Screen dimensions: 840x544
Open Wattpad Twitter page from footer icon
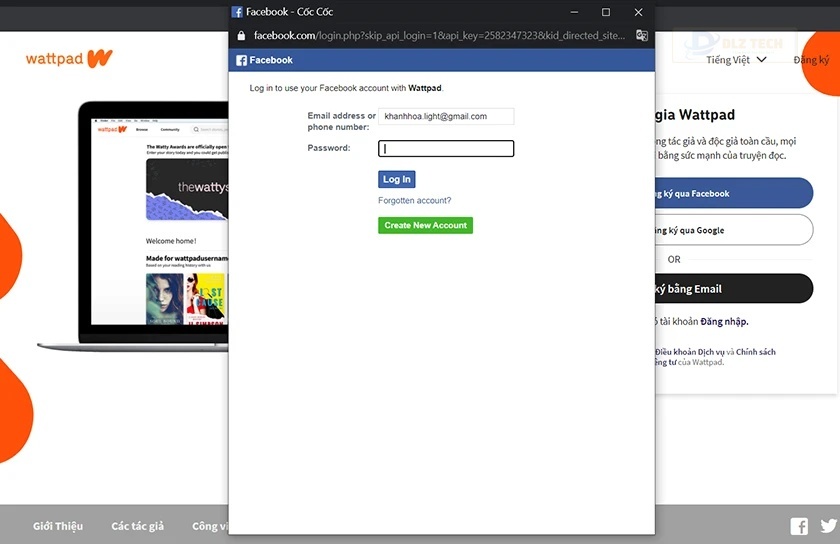pos(829,526)
